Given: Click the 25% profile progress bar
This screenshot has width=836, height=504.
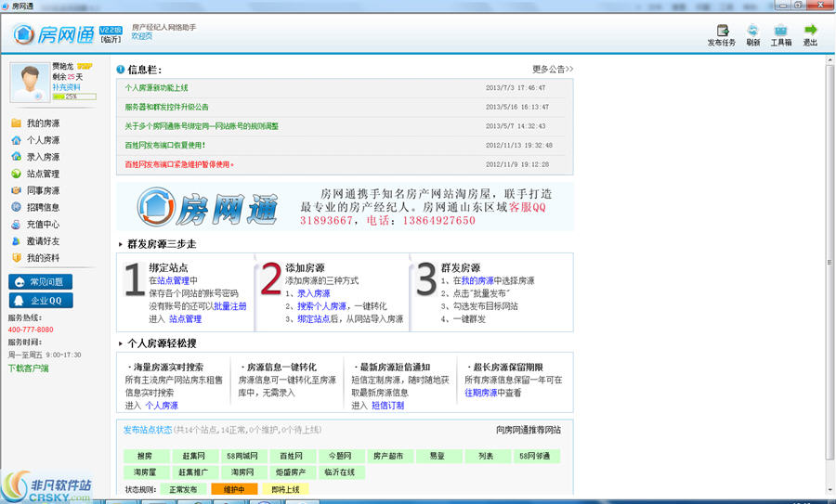Looking at the screenshot, I should click(x=74, y=97).
